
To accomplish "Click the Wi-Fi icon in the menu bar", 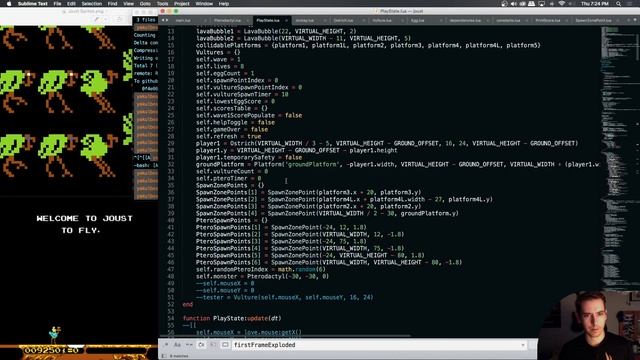I will click(x=562, y=4).
